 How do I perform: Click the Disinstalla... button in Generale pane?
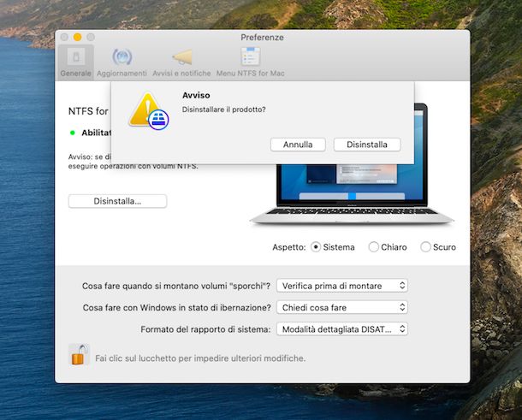(117, 201)
